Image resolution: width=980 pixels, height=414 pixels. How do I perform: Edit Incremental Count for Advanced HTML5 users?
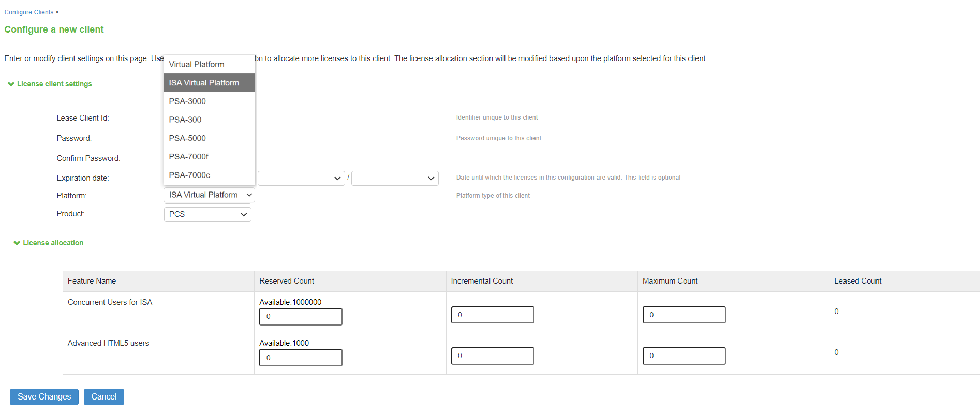point(493,356)
